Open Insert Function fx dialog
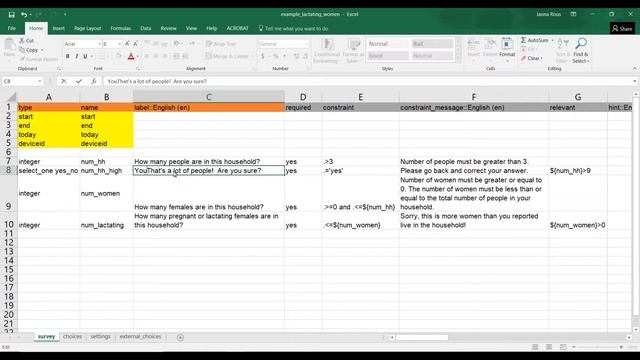Viewport: 640px width, 360px height. click(x=93, y=81)
